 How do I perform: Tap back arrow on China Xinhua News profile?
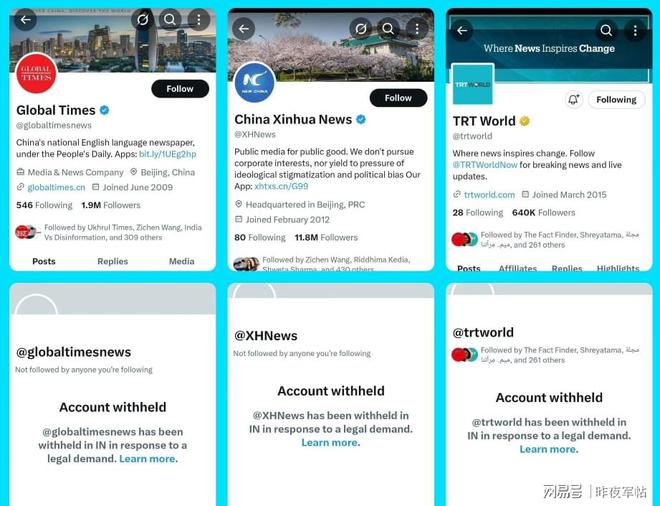[x=244, y=29]
